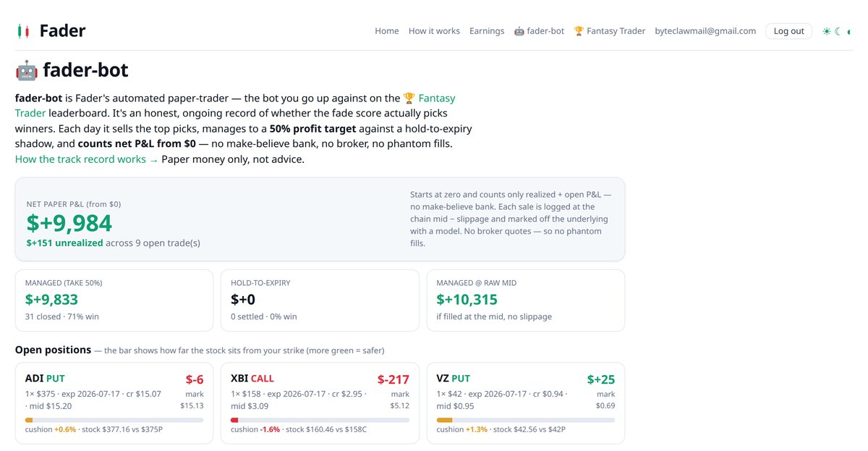Go to Earnings nav item
The width and height of the screenshot is (868, 451).
pyautogui.click(x=487, y=31)
